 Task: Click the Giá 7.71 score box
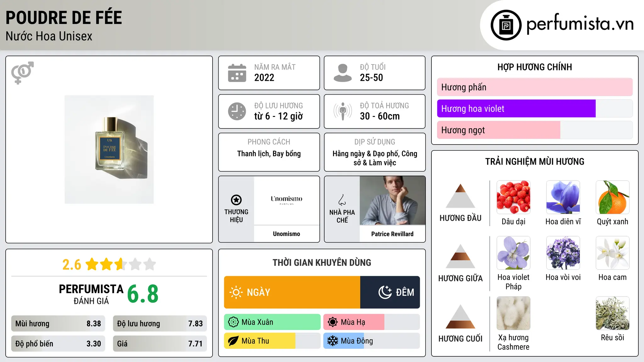coord(160,344)
